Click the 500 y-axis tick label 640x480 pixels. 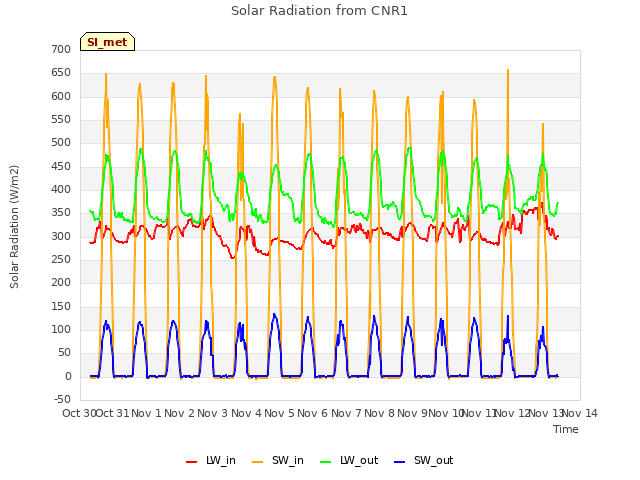(x=61, y=142)
